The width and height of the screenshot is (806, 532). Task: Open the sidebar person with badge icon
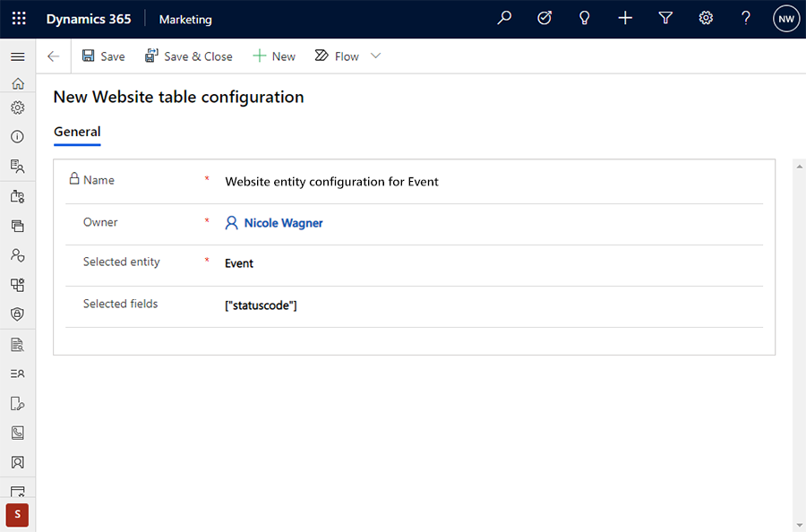(18, 255)
